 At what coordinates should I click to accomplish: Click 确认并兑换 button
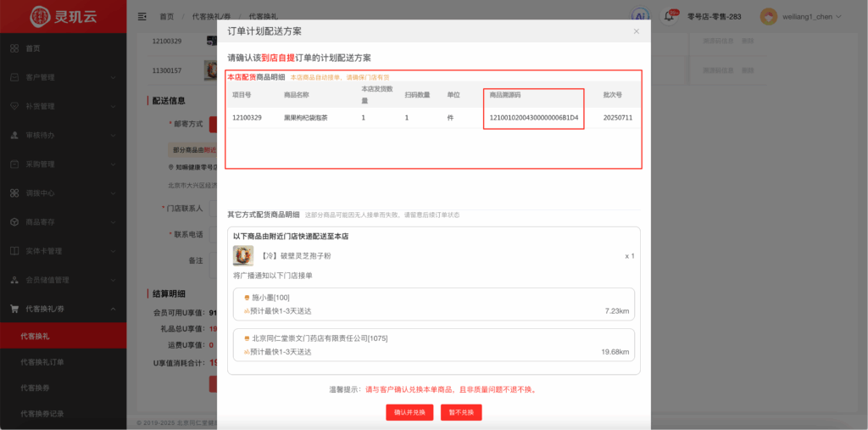click(410, 412)
